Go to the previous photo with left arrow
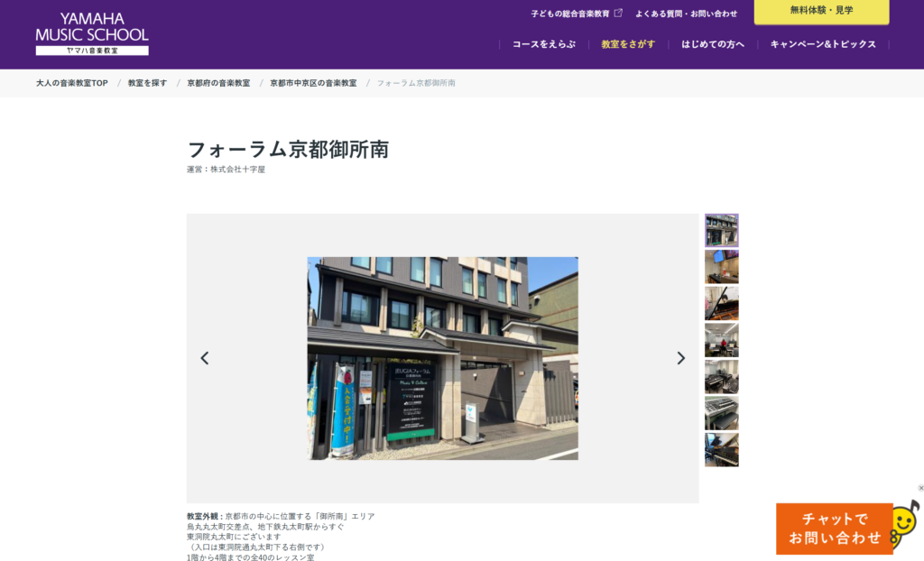This screenshot has width=924, height=561. click(x=205, y=358)
